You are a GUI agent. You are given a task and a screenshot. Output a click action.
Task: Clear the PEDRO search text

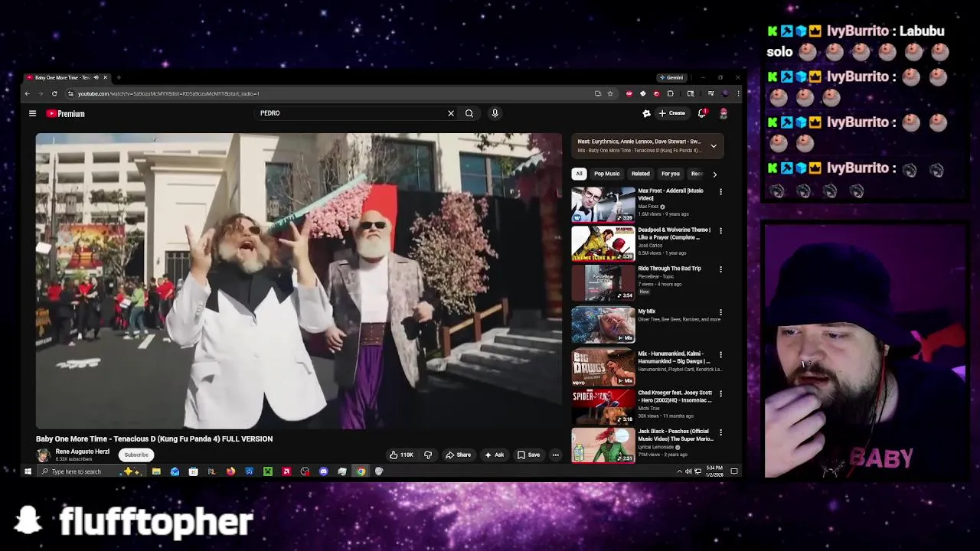(451, 113)
